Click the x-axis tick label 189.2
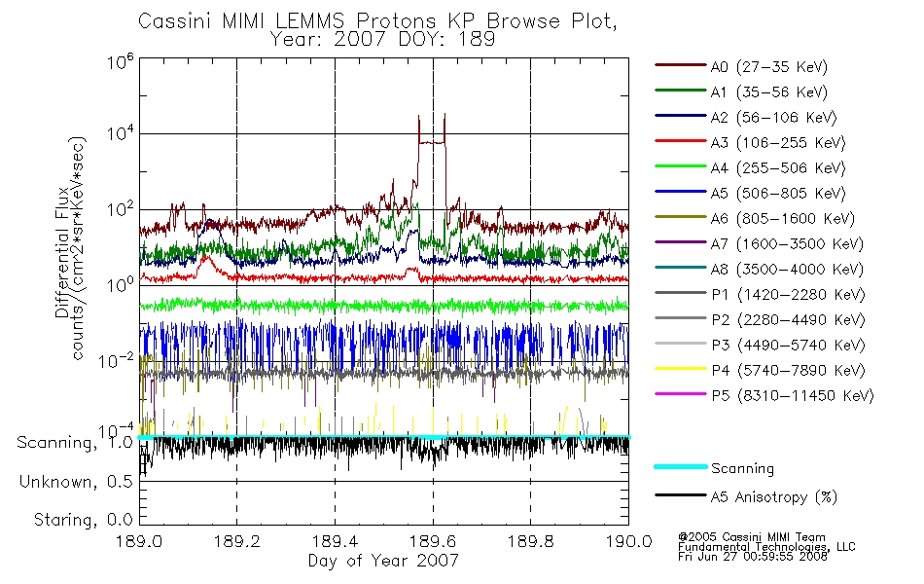Image resolution: width=924 pixels, height=584 pixels. pyautogui.click(x=237, y=541)
